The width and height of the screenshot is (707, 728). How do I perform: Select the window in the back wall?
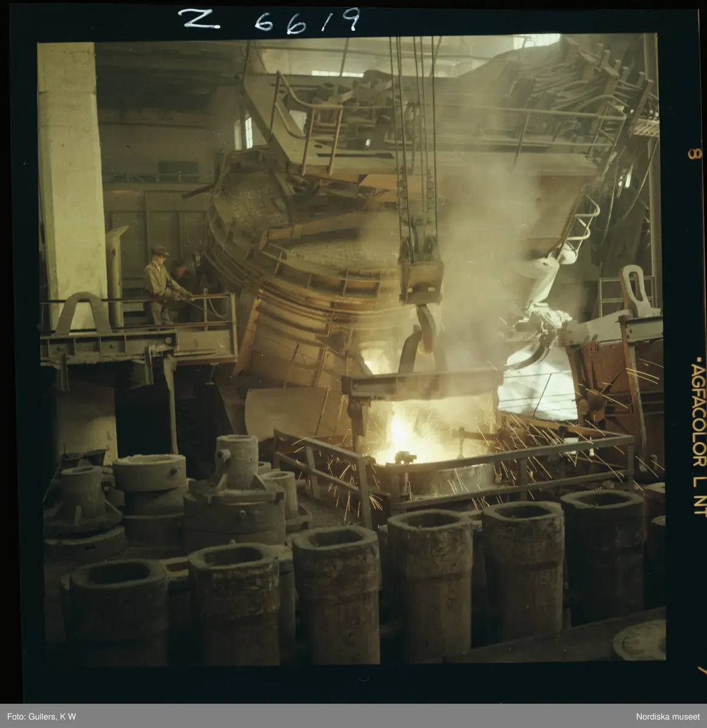(x=245, y=132)
